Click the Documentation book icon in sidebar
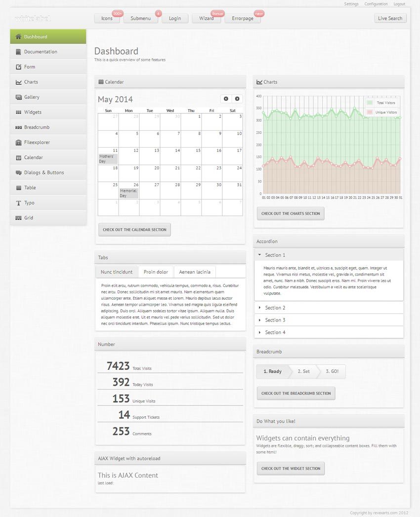This screenshot has height=517, width=420. coord(18,52)
